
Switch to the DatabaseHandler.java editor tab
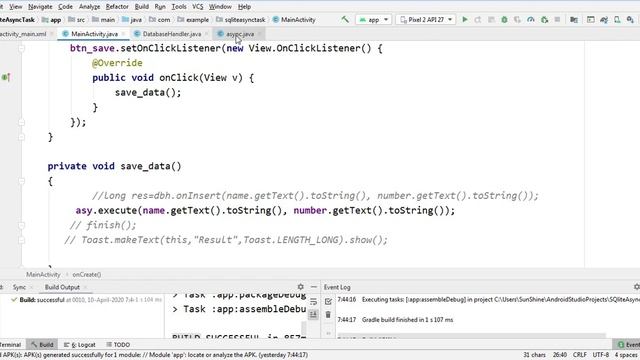tap(171, 34)
